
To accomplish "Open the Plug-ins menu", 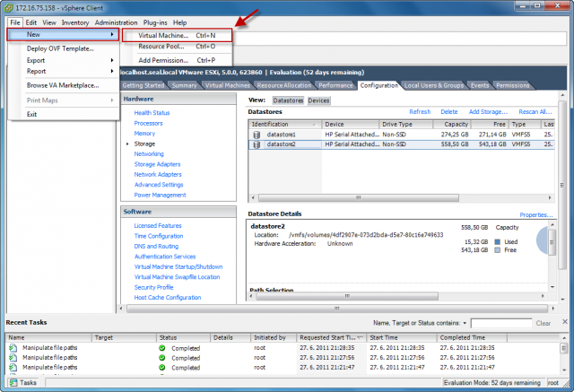I will (x=155, y=22).
